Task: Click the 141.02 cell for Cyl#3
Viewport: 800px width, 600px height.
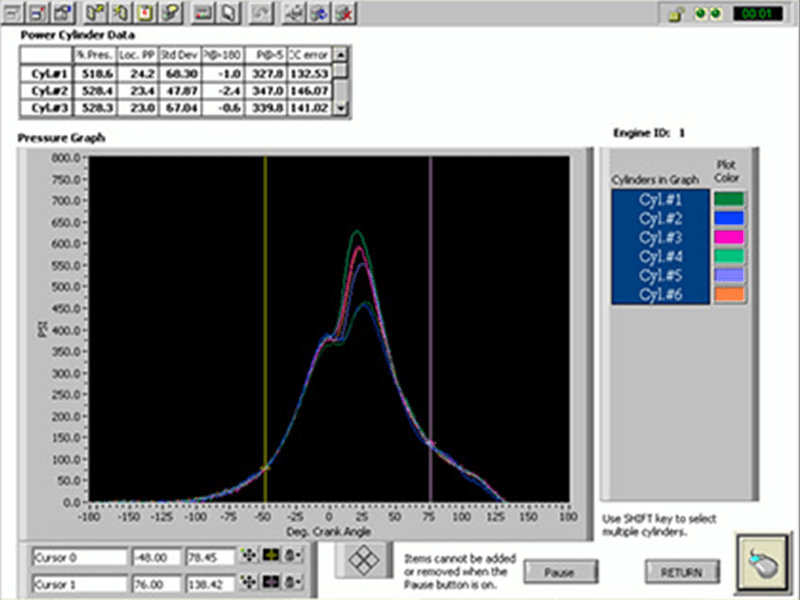Action: click(x=309, y=108)
